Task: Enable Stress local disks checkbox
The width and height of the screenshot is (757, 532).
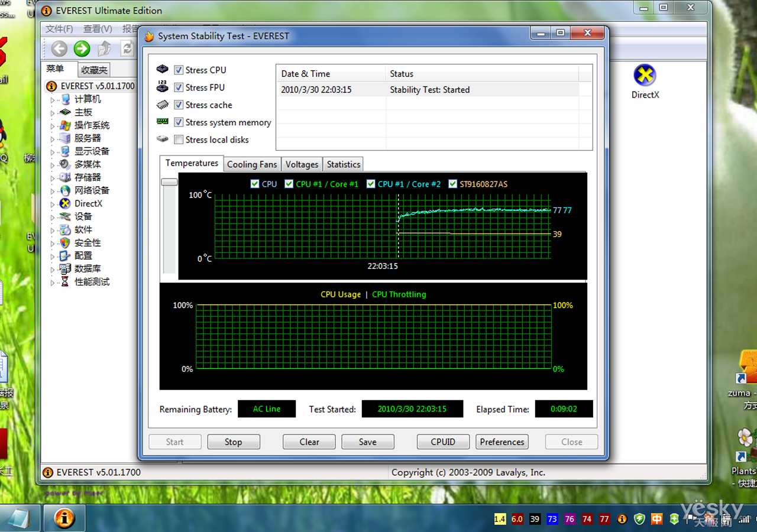Action: tap(179, 140)
